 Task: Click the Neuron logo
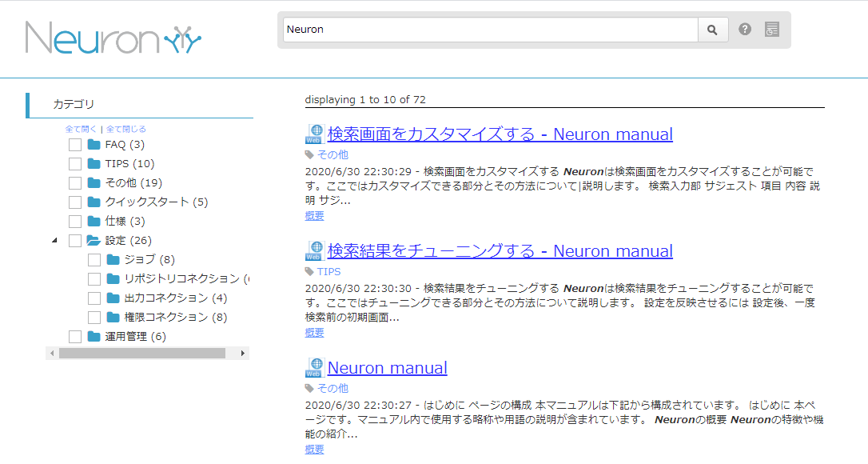pyautogui.click(x=113, y=38)
